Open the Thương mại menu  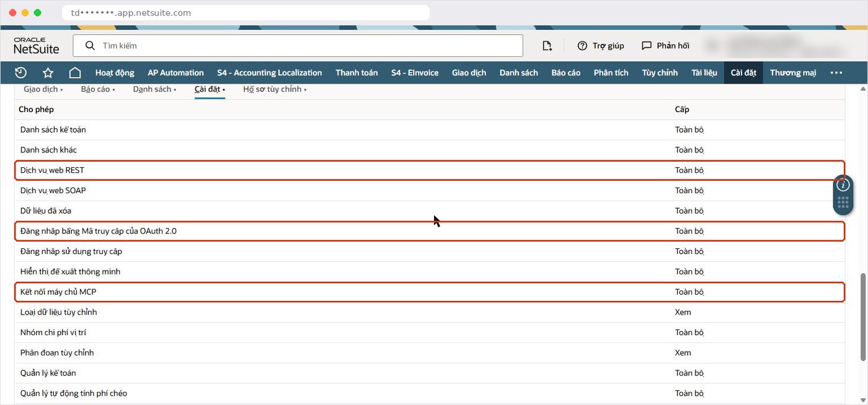793,72
